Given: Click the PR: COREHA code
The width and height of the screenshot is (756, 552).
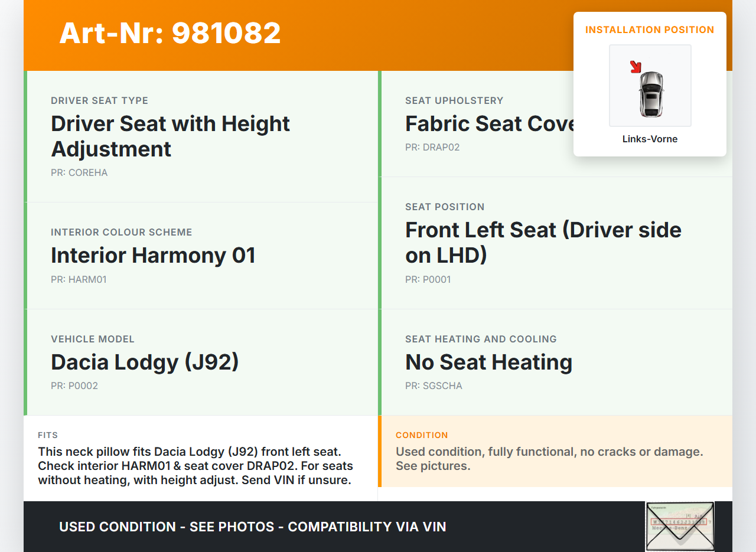Looking at the screenshot, I should coord(79,173).
